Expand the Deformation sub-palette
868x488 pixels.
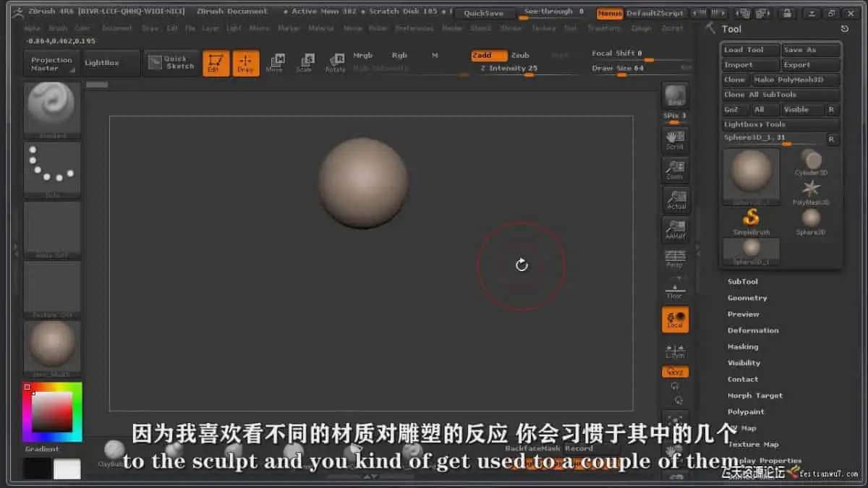pos(753,330)
